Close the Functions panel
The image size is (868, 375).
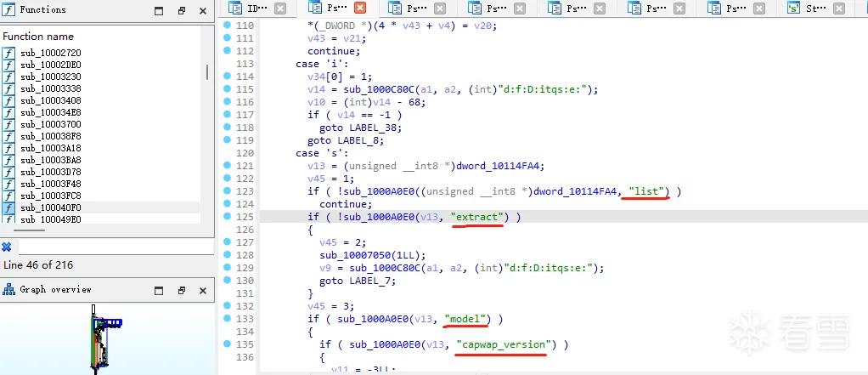[203, 10]
